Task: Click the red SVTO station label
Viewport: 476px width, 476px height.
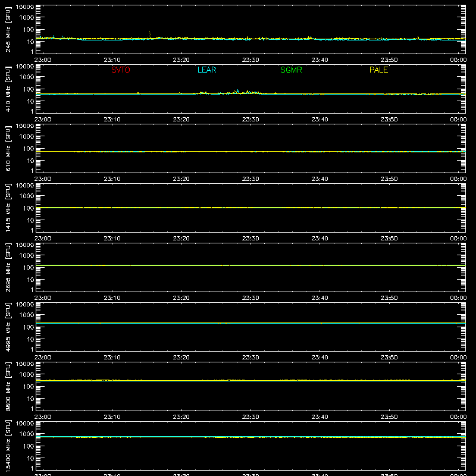Action: pos(121,70)
